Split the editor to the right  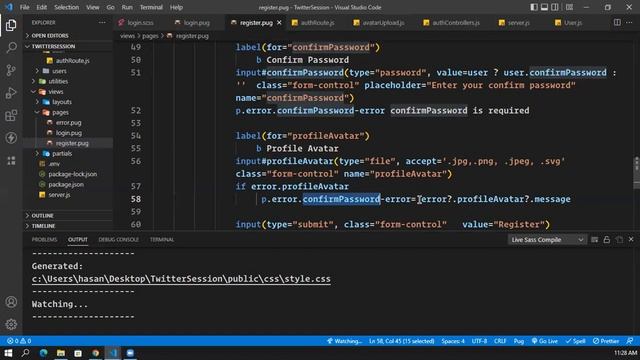click(x=617, y=22)
